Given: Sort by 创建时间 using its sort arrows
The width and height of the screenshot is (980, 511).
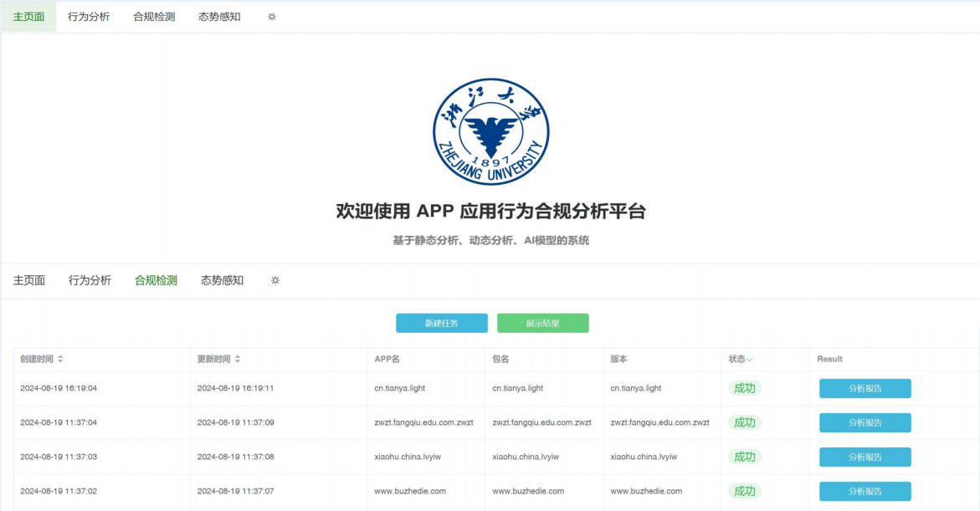Looking at the screenshot, I should (60, 359).
